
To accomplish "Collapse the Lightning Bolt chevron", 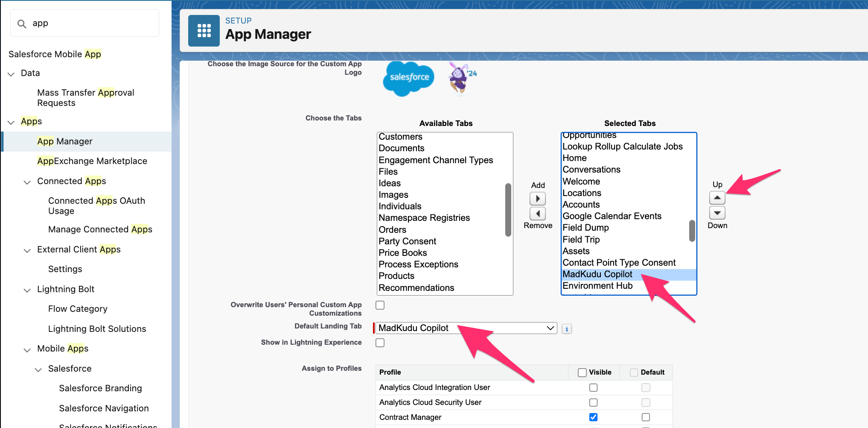I will (27, 290).
